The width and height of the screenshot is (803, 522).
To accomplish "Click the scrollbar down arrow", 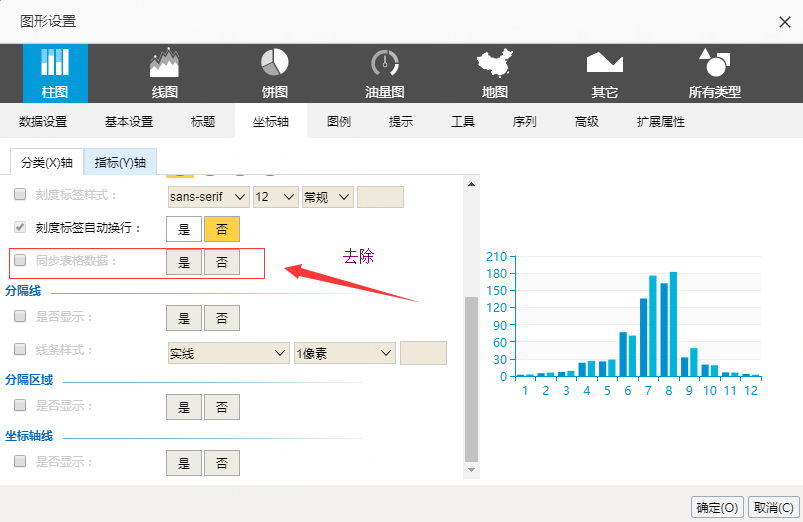I will click(x=471, y=470).
